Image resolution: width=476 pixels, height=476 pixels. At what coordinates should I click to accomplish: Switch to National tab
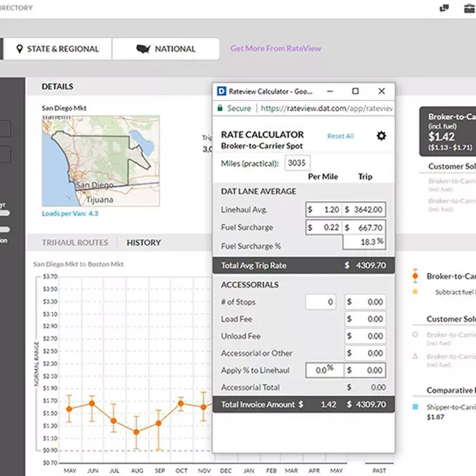(x=166, y=49)
